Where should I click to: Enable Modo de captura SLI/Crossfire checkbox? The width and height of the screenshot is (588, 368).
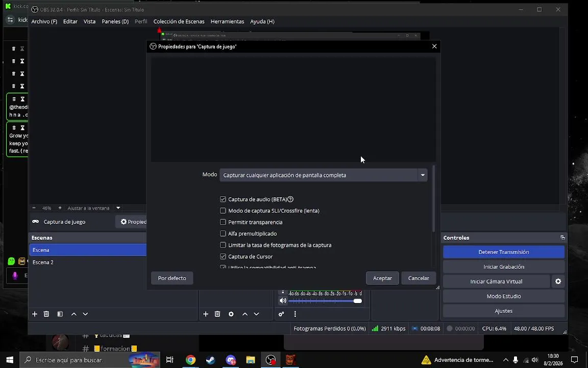(x=223, y=211)
